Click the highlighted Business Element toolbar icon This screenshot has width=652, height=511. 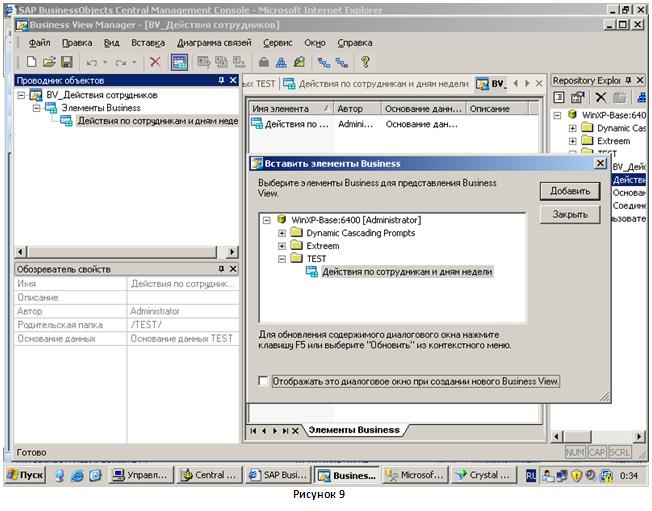pos(179,62)
